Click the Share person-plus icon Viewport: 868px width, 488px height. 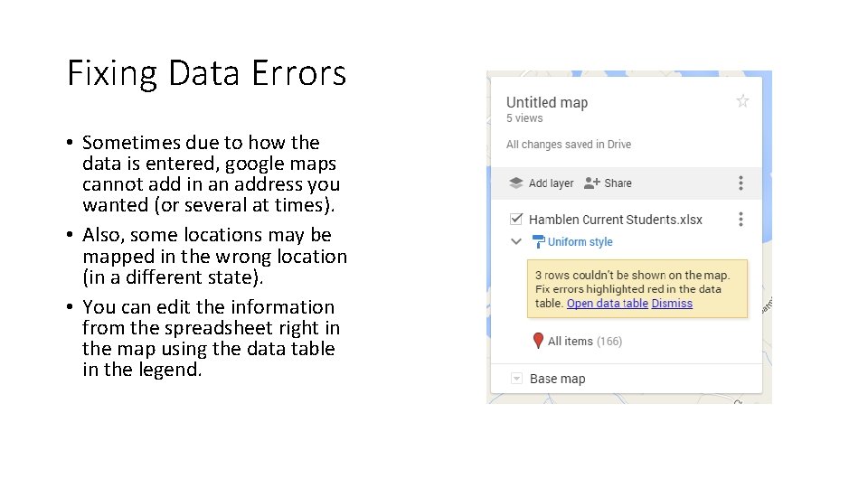click(591, 183)
